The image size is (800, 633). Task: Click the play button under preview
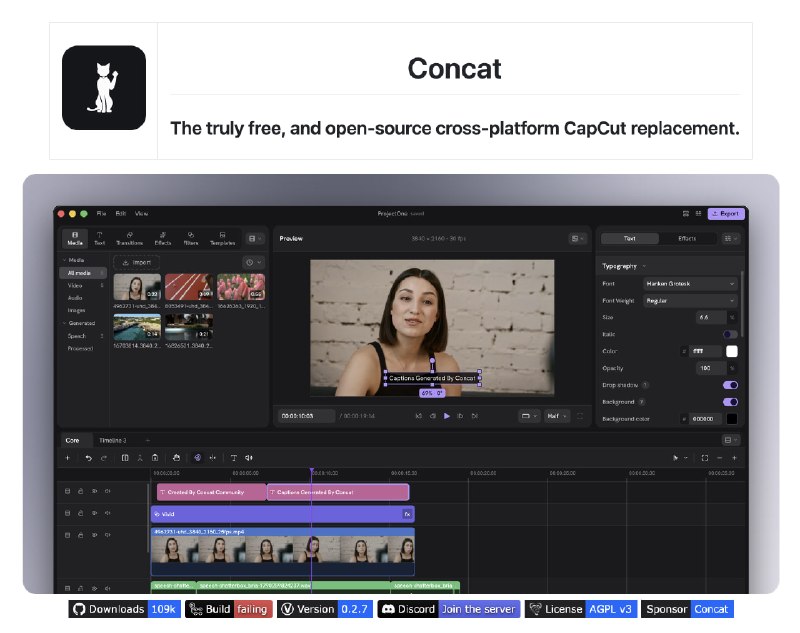tap(446, 416)
